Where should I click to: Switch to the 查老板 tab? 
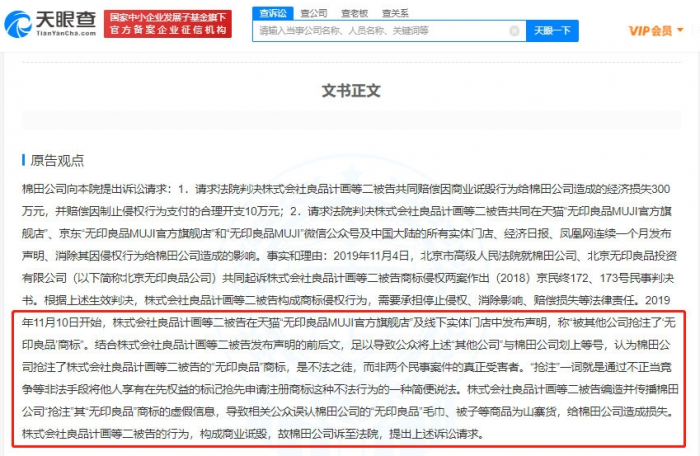click(x=354, y=13)
